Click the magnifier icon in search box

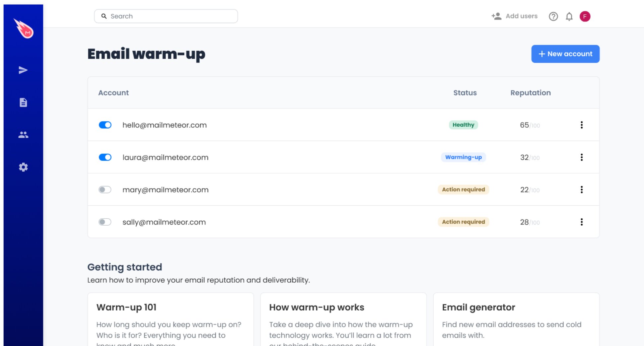104,16
